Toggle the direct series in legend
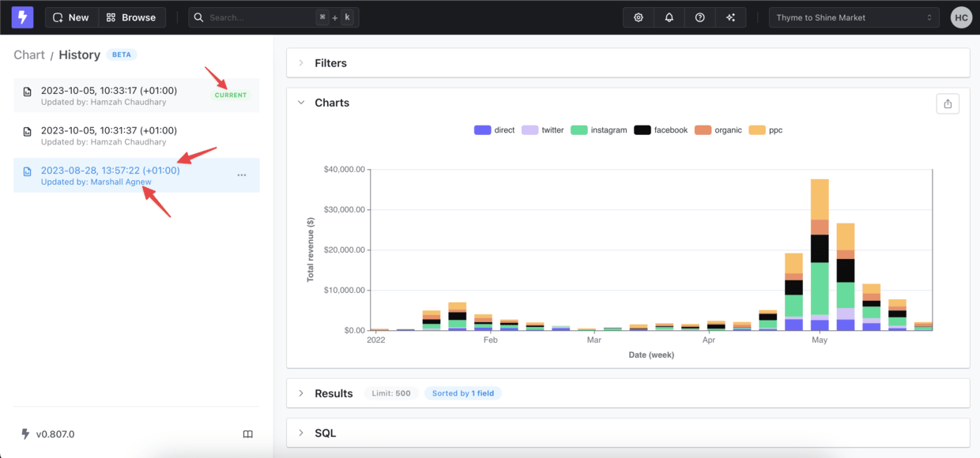 [494, 130]
